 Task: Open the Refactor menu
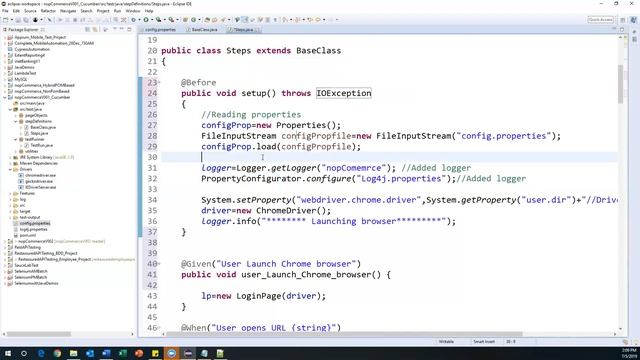pyautogui.click(x=48, y=11)
